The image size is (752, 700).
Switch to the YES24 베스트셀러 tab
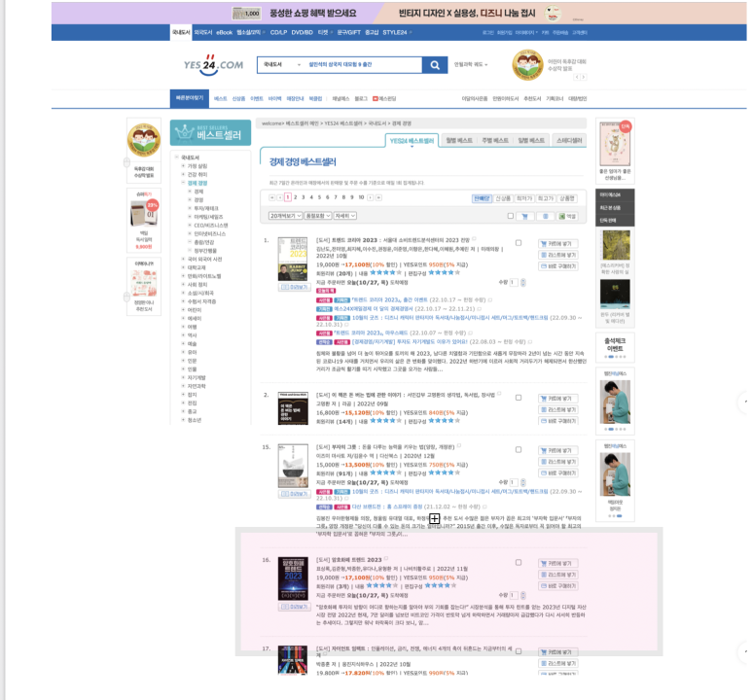pos(412,141)
